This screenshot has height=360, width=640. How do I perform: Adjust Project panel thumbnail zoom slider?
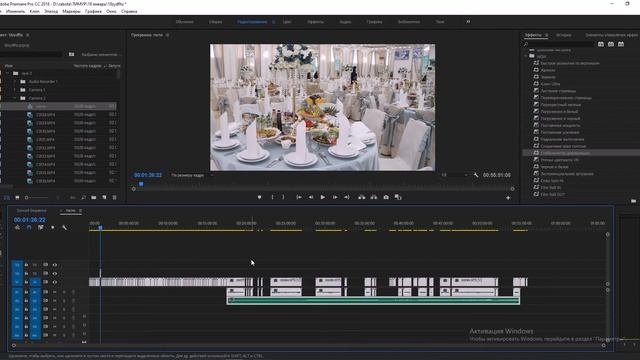click(x=37, y=198)
